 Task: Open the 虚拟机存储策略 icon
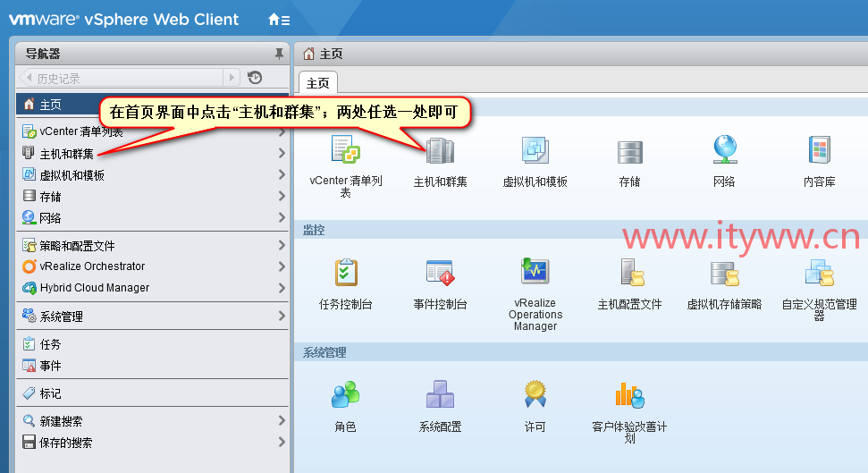tap(725, 274)
